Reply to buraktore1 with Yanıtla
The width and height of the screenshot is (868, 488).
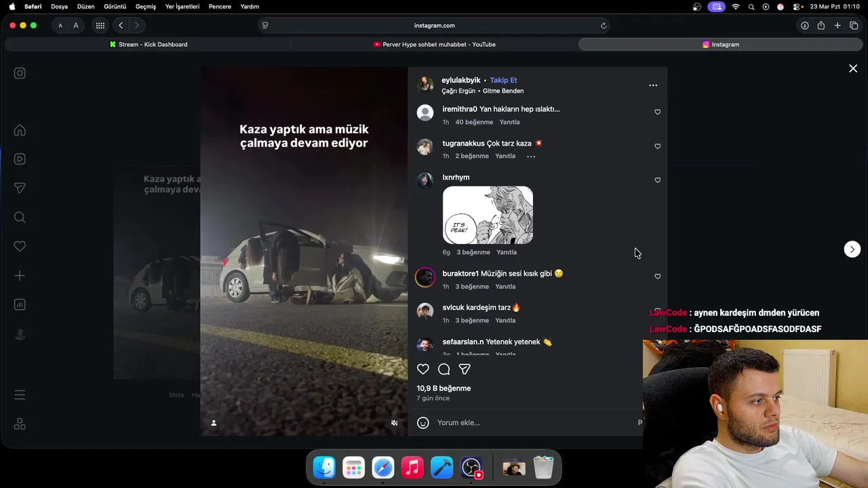coord(505,287)
